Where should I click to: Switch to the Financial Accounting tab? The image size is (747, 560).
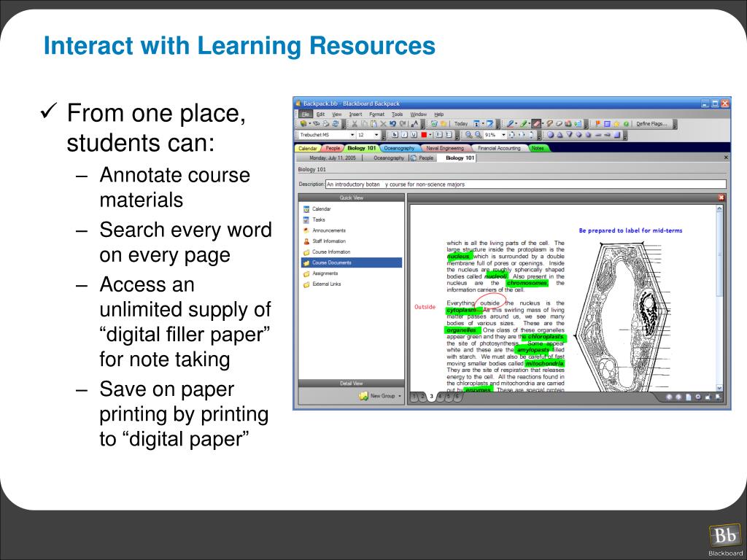click(499, 148)
